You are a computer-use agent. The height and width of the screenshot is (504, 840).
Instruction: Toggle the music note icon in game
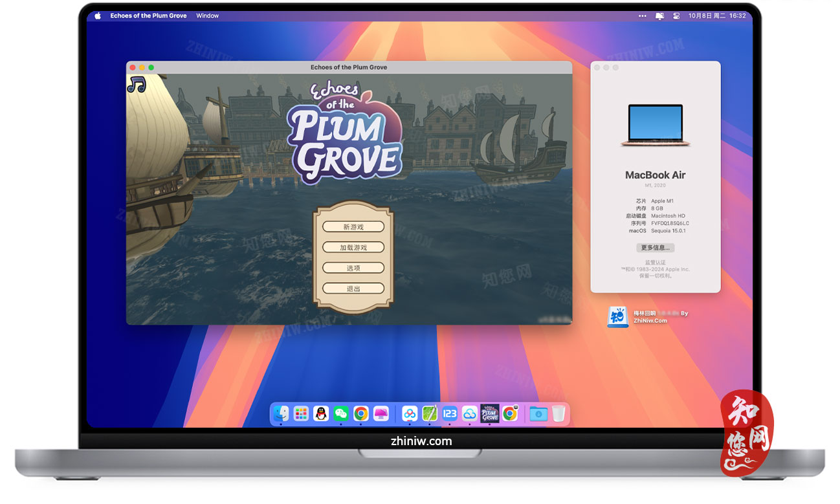pos(136,84)
